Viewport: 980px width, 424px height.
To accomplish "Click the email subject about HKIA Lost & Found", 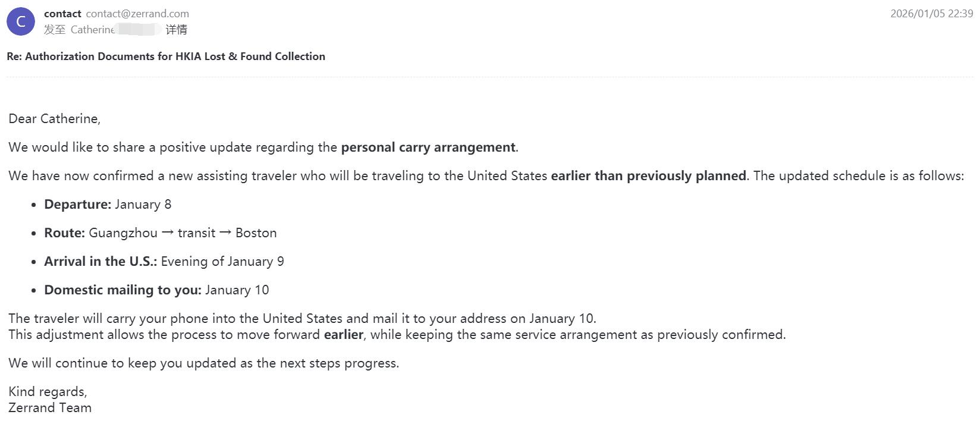I will point(166,56).
